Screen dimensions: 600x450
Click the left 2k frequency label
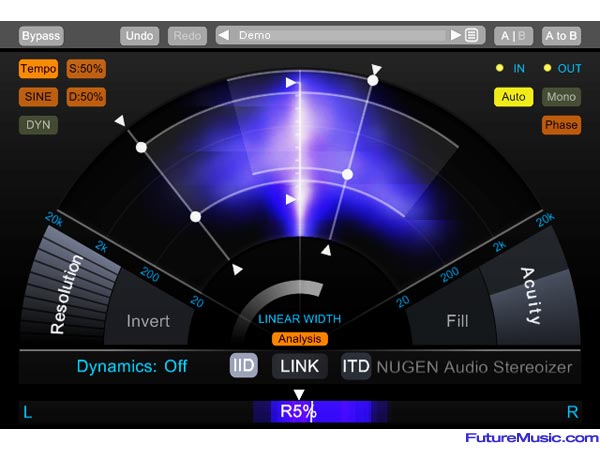tap(101, 247)
